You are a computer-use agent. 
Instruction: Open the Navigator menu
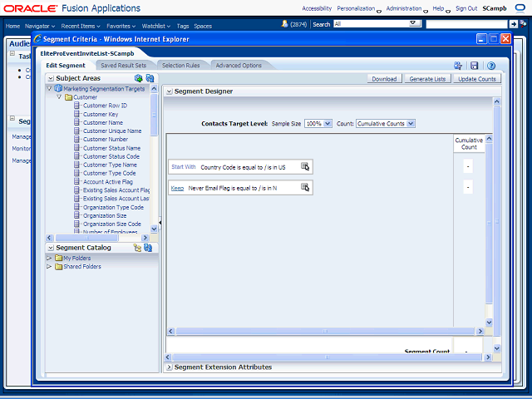click(40, 26)
